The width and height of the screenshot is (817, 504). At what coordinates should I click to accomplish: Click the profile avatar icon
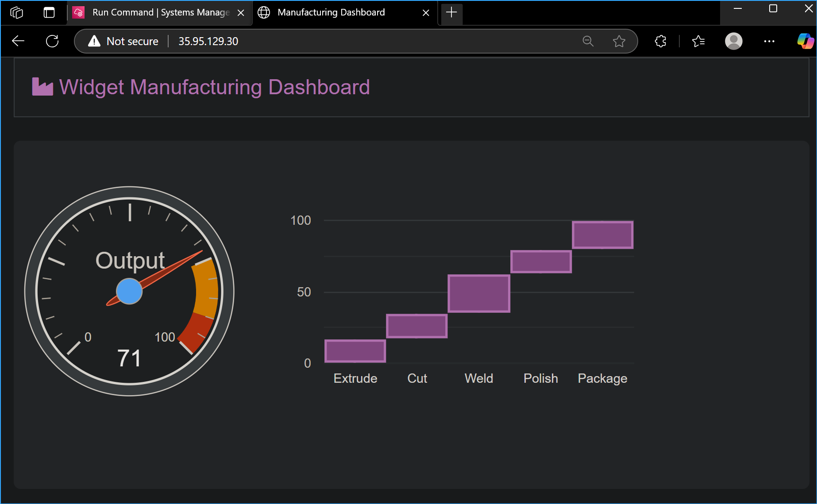pos(733,41)
